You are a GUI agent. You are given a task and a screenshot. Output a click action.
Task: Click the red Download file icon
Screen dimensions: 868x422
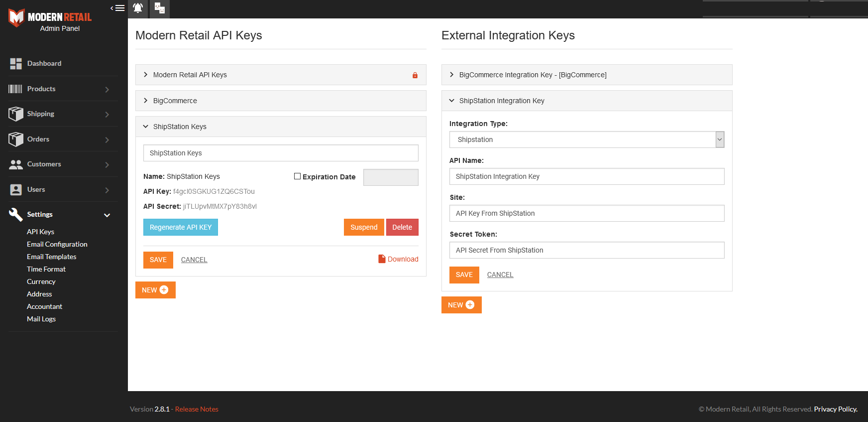click(x=382, y=259)
